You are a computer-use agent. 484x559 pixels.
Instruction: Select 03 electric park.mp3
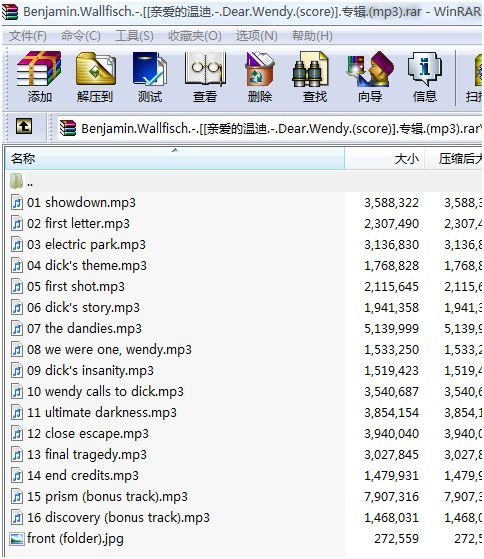pyautogui.click(x=86, y=245)
